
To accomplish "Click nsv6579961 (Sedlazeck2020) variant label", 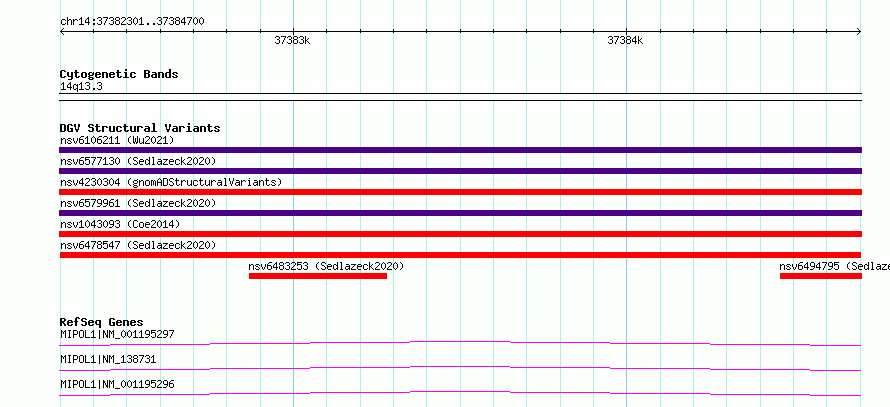I will (x=138, y=203).
